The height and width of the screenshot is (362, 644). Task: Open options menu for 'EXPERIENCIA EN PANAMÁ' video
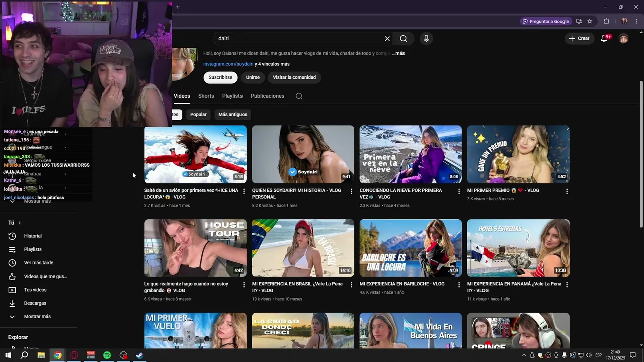[567, 285]
